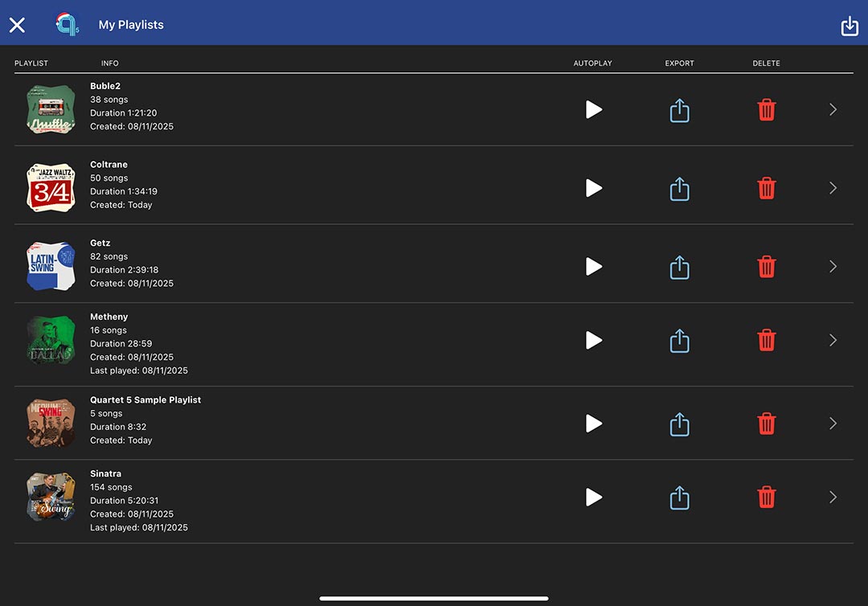This screenshot has height=606, width=868.
Task: Click the INFO column header
Action: pyautogui.click(x=109, y=63)
